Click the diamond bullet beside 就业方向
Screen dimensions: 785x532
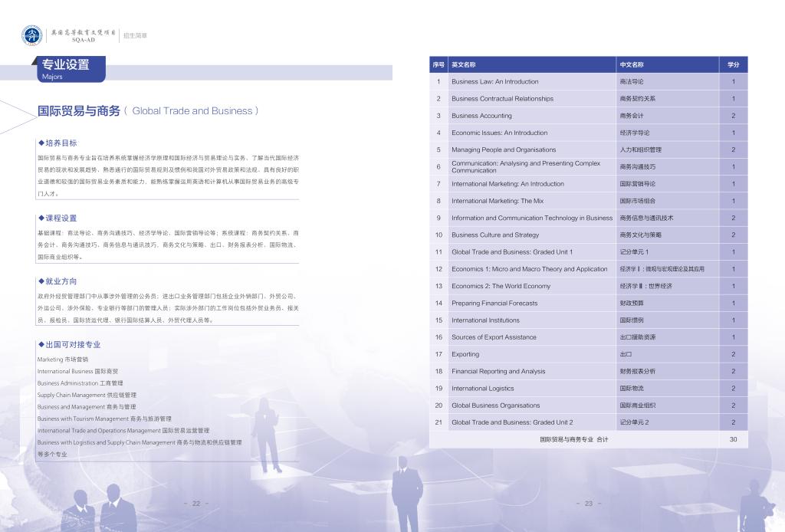(41, 281)
